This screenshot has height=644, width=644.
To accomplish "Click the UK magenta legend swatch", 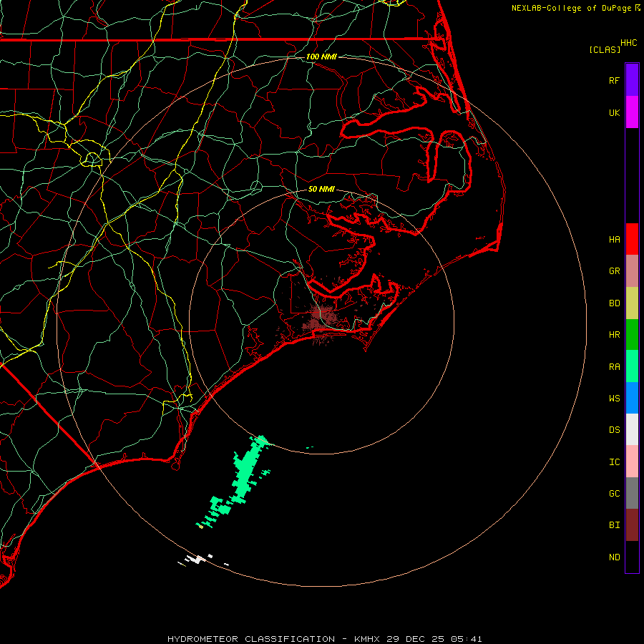I will pyautogui.click(x=632, y=112).
